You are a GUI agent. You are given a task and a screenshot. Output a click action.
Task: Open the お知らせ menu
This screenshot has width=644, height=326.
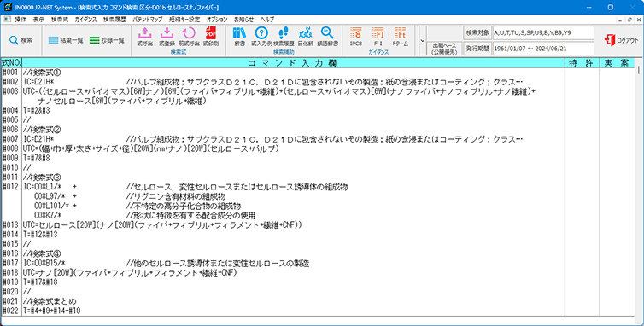click(x=244, y=20)
